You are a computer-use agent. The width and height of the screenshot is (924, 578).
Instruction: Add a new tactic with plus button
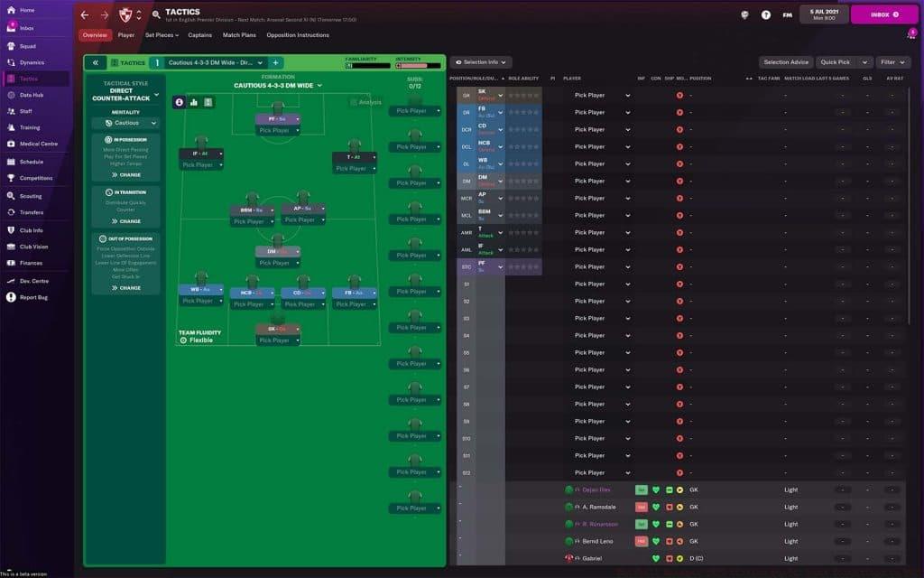click(275, 63)
